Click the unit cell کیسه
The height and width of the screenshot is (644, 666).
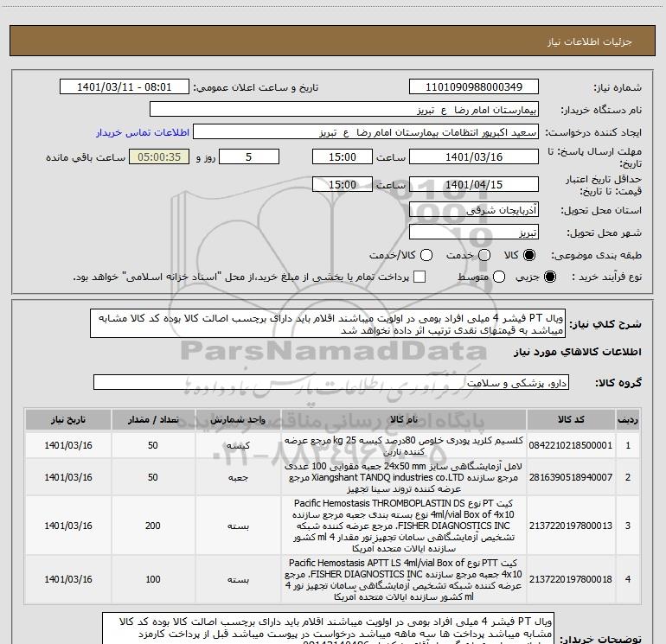click(x=238, y=445)
